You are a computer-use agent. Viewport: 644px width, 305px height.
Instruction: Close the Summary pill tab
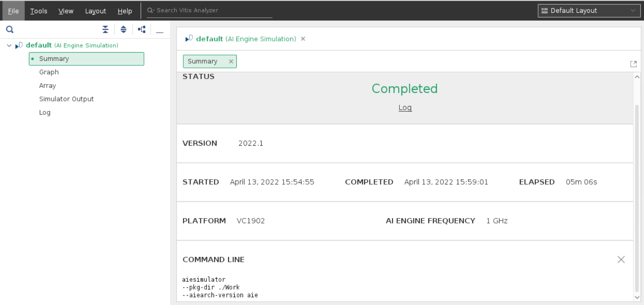(231, 61)
